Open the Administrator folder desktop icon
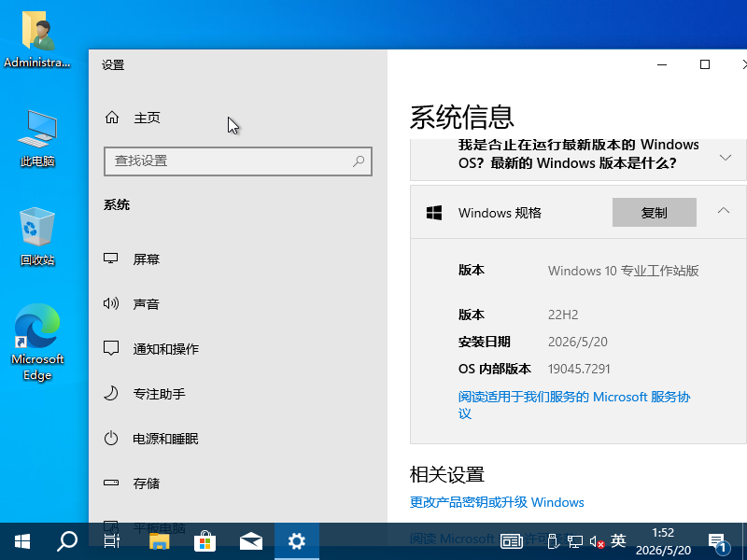 (37, 39)
